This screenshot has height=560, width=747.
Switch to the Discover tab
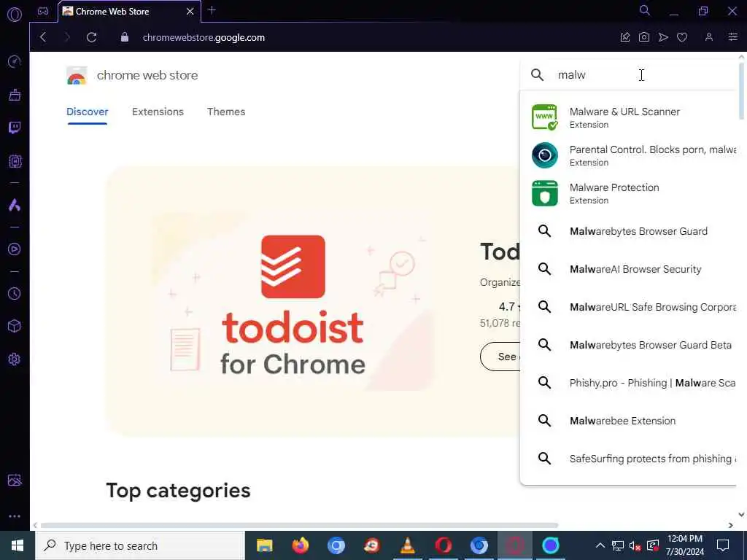pos(88,112)
